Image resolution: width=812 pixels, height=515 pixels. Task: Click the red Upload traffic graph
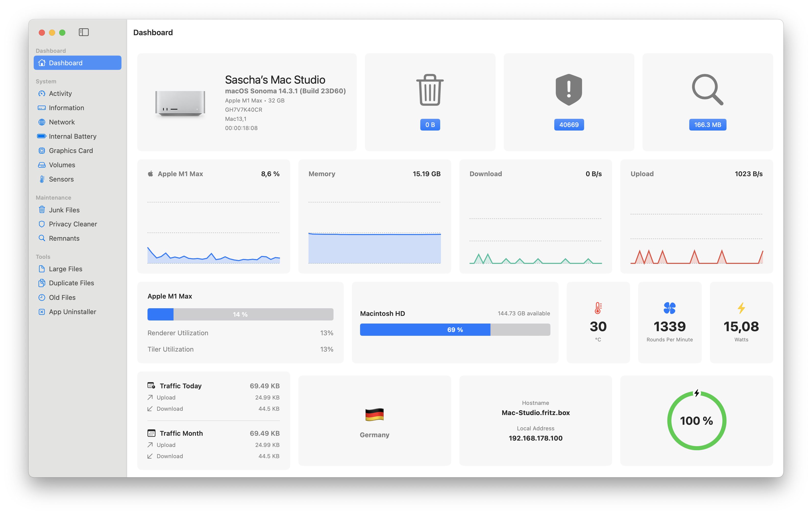[x=697, y=257]
